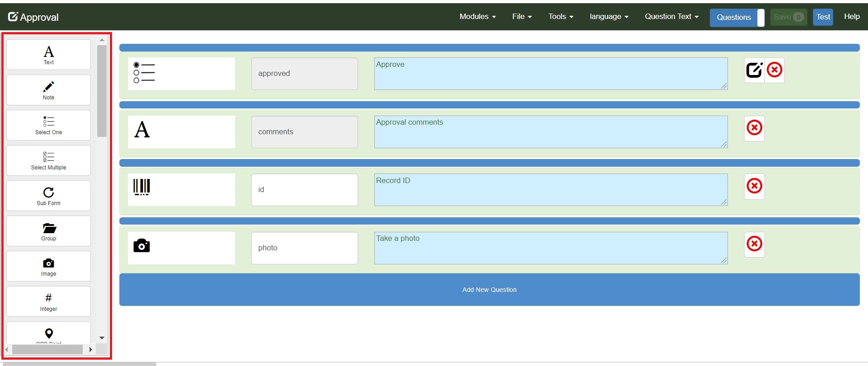
Task: Select the Image question type
Action: (x=48, y=266)
